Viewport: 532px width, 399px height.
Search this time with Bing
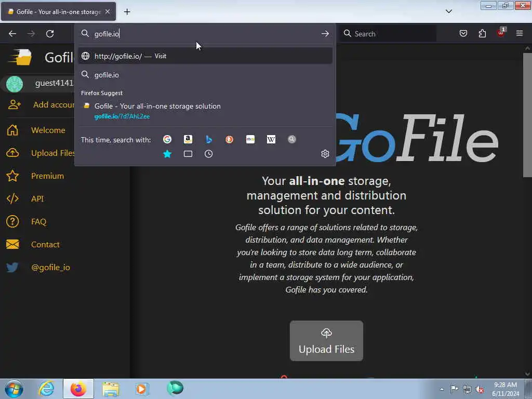(x=209, y=139)
